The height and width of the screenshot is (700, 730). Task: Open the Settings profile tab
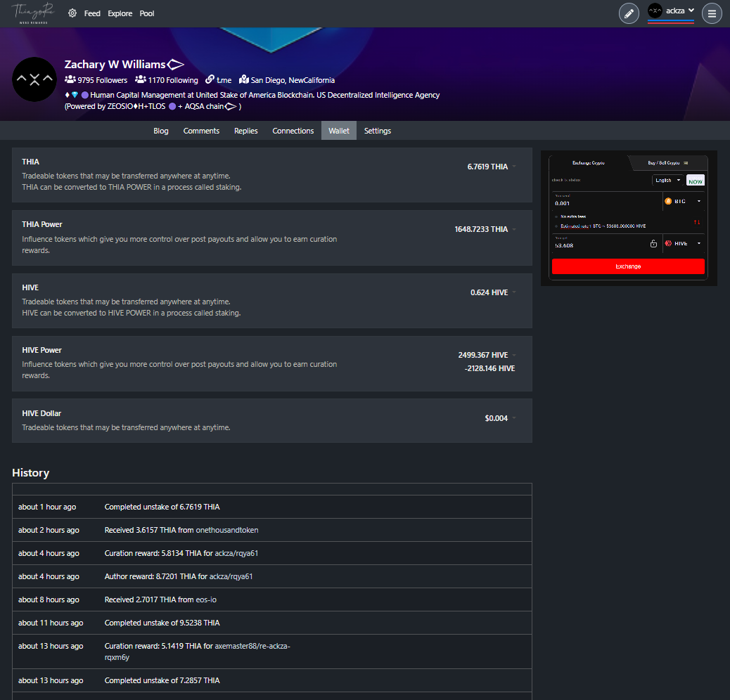pyautogui.click(x=378, y=131)
